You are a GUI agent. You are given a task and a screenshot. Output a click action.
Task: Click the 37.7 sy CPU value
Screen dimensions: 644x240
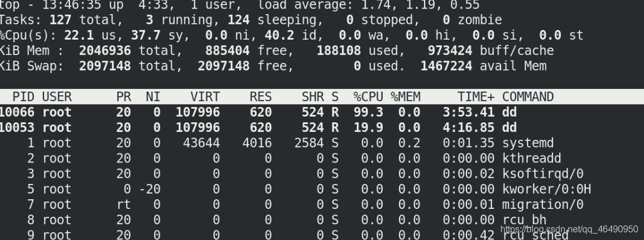point(146,35)
